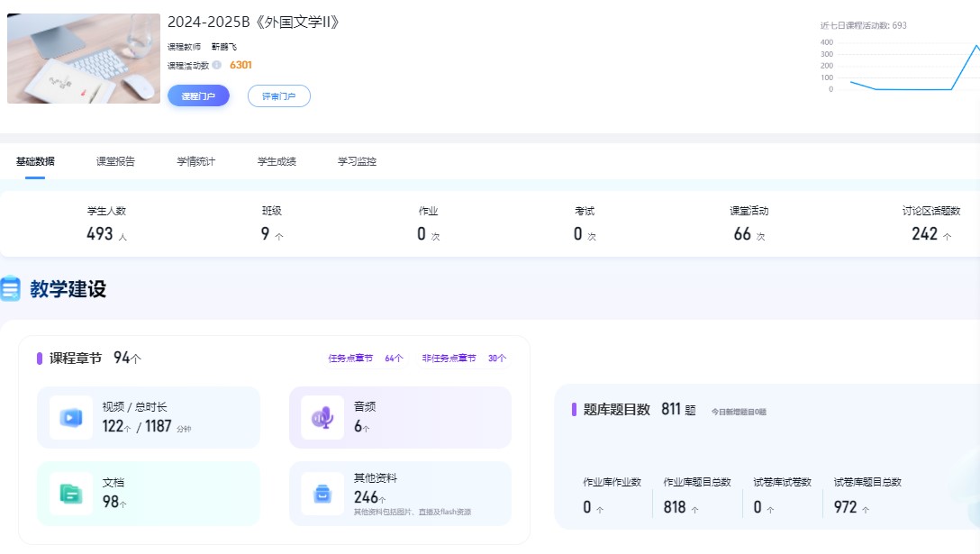This screenshot has width=980, height=554.
Task: Switch to the 学习监控 tab
Action: coord(357,161)
